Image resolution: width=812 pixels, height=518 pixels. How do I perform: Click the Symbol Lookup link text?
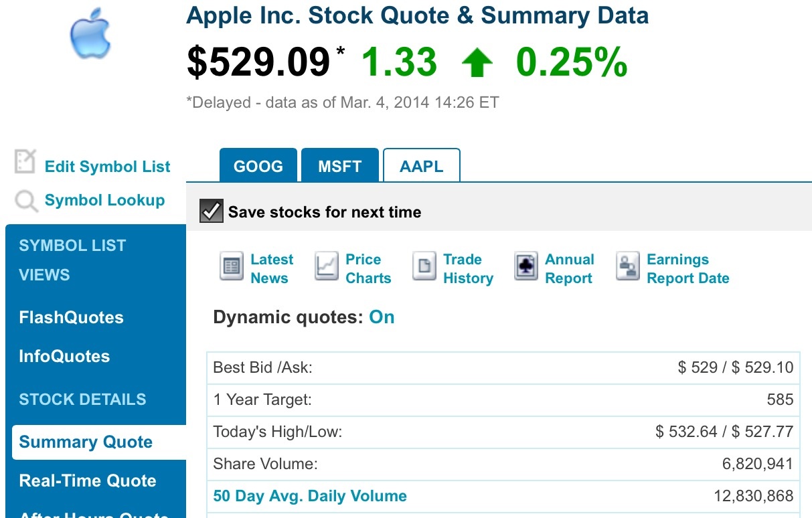click(x=104, y=200)
